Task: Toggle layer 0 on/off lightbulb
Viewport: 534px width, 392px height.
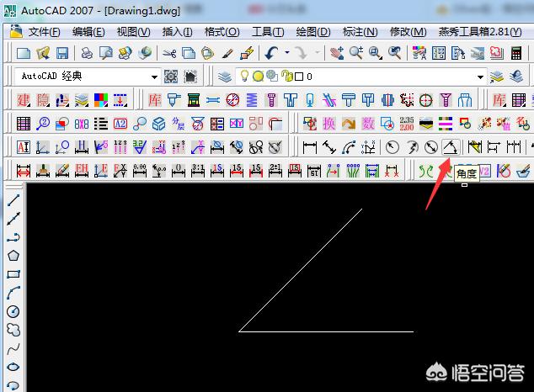Action: pyautogui.click(x=244, y=77)
